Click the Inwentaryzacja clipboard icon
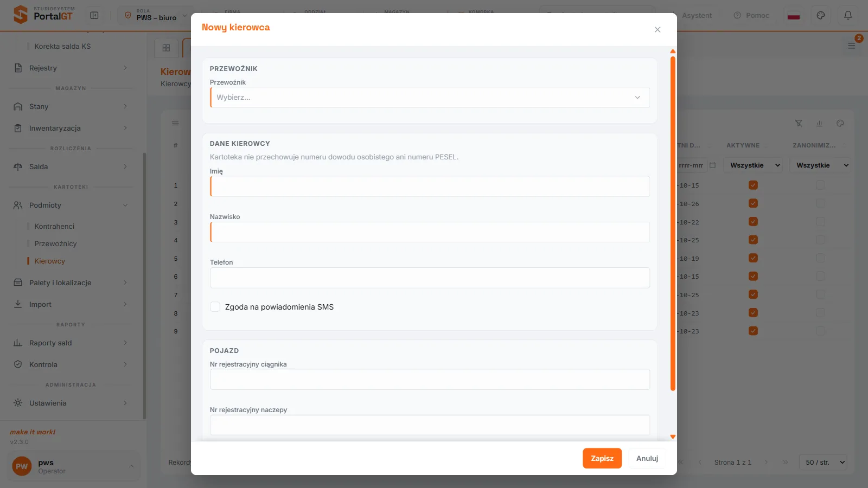The width and height of the screenshot is (868, 488). click(x=18, y=128)
